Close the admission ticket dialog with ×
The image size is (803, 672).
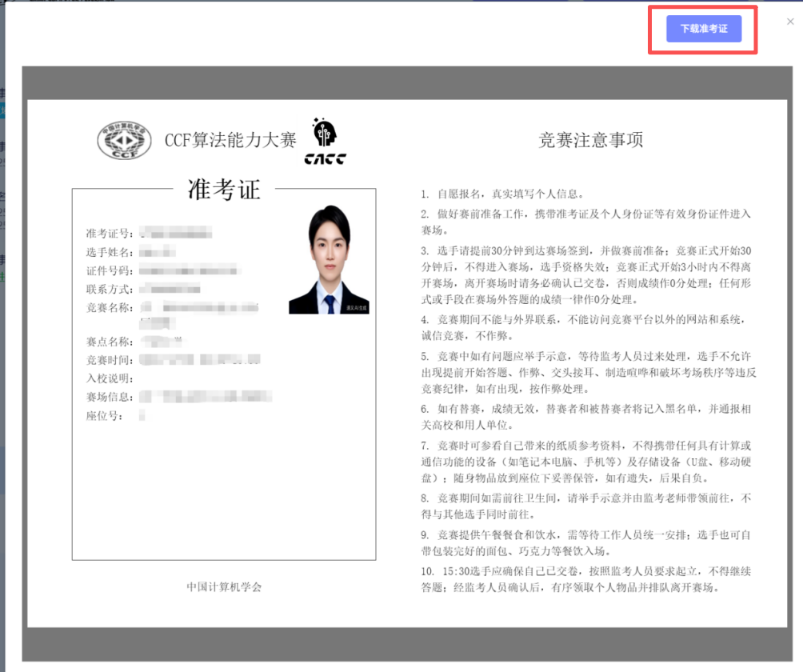[x=790, y=22]
